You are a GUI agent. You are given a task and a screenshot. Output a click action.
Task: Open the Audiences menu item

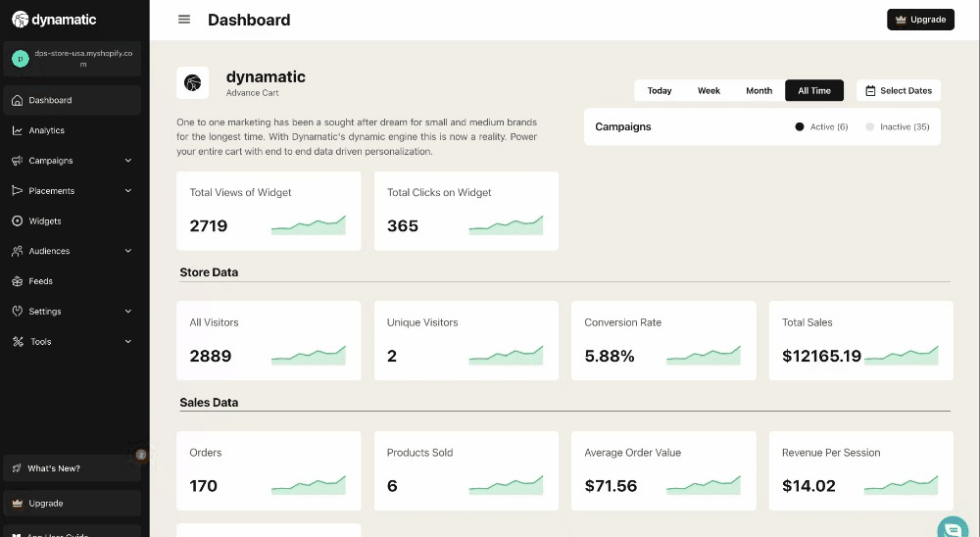(49, 251)
